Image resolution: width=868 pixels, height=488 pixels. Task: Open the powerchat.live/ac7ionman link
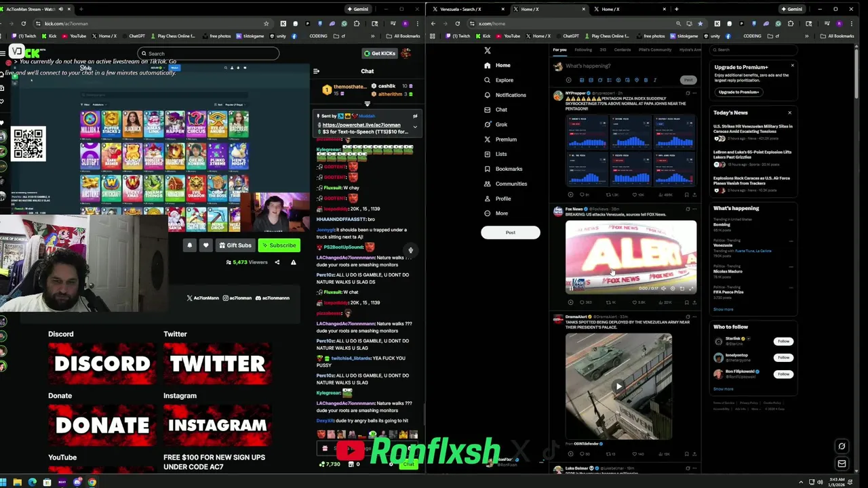pos(361,125)
